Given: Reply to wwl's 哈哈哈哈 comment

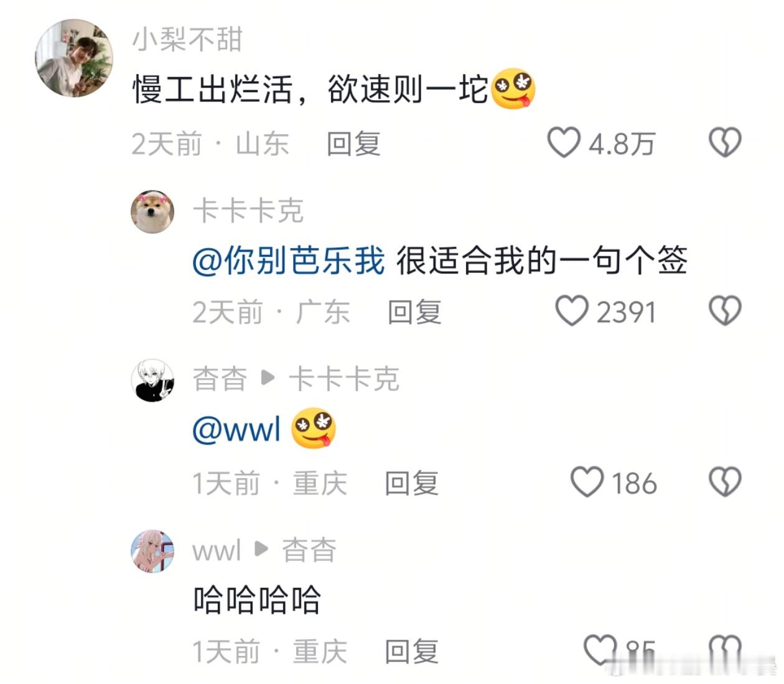Looking at the screenshot, I should 412,652.
